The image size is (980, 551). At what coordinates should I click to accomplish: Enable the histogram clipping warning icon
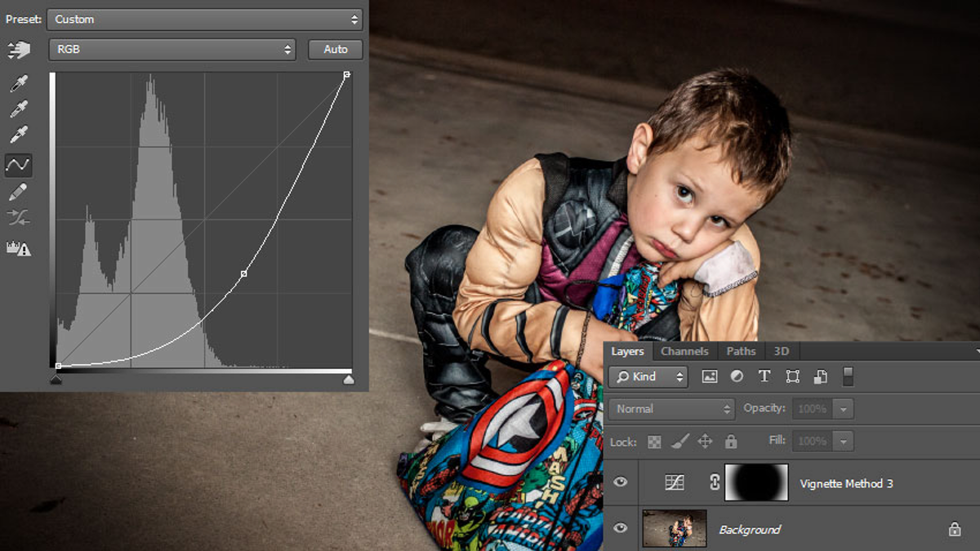click(x=20, y=243)
